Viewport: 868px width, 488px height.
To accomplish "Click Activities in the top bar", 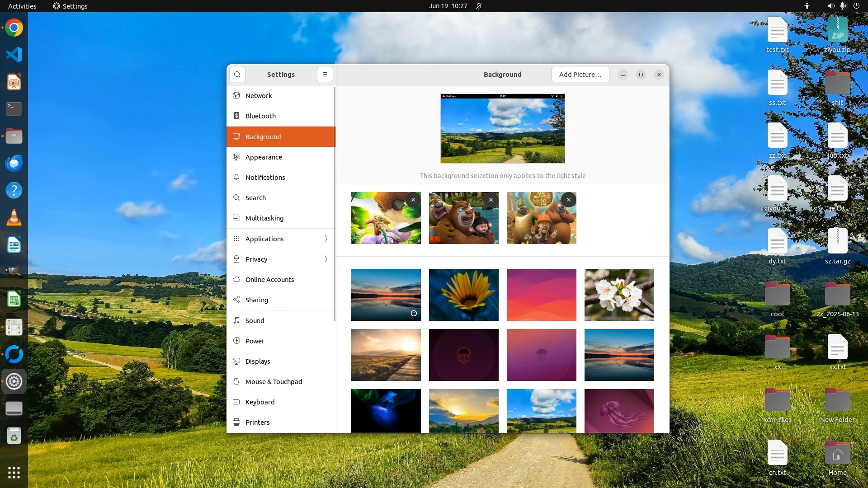I will coord(22,6).
